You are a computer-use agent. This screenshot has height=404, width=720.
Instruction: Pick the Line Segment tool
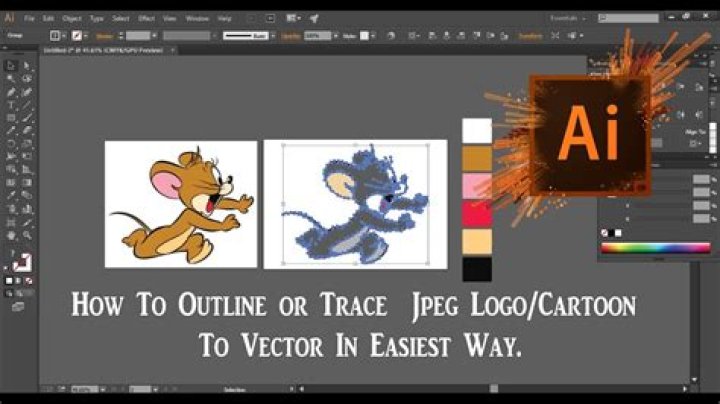pos(27,105)
